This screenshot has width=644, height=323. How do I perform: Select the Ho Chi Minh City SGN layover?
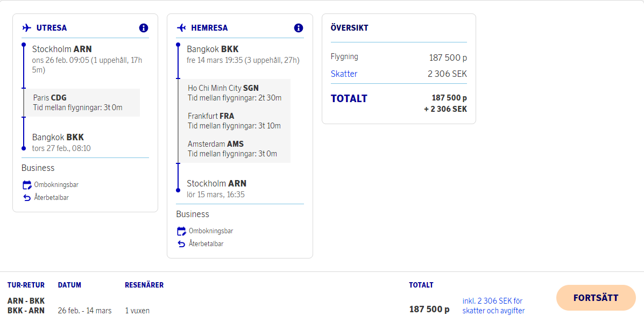[234, 93]
